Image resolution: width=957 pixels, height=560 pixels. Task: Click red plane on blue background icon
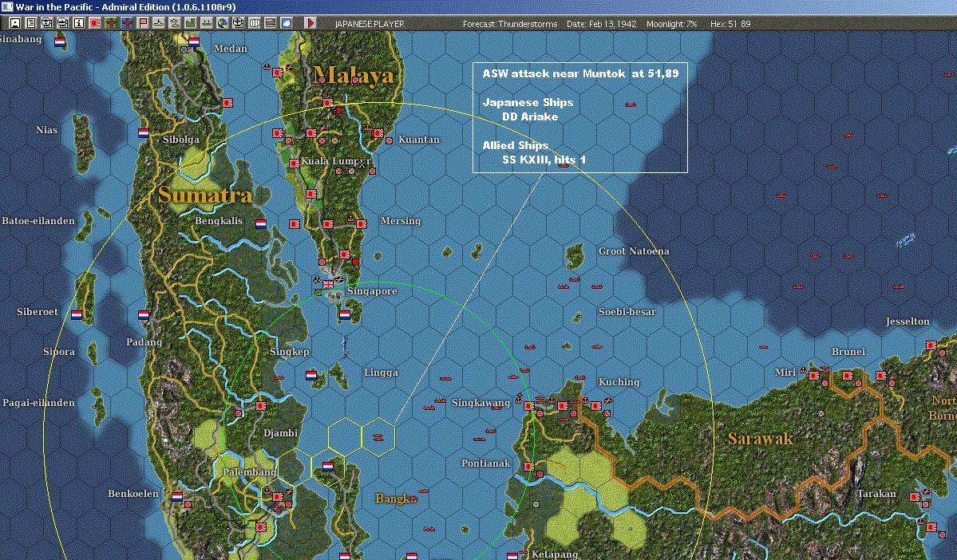pos(126,23)
